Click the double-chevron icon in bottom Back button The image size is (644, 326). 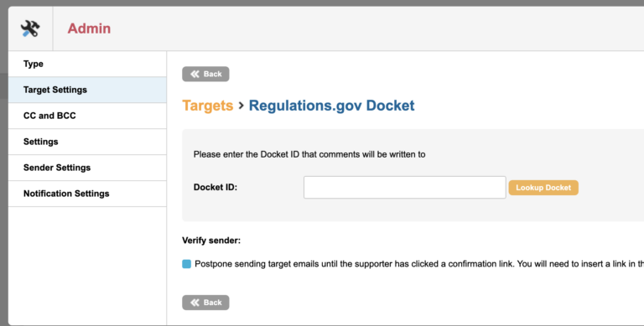(x=195, y=303)
